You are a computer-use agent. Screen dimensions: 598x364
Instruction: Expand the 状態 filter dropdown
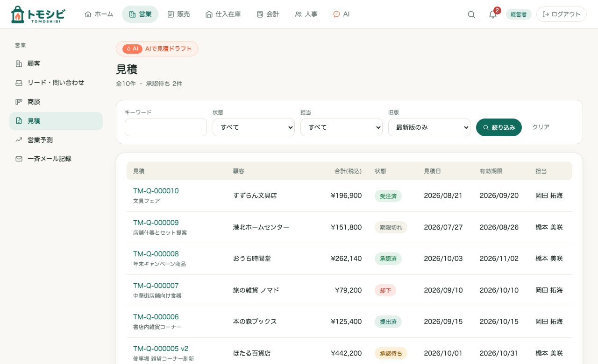pyautogui.click(x=254, y=127)
